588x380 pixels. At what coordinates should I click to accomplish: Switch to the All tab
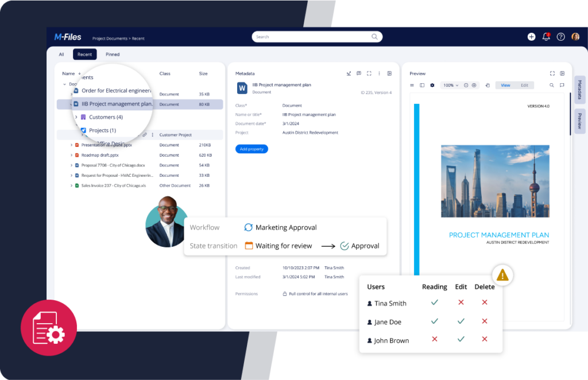61,55
